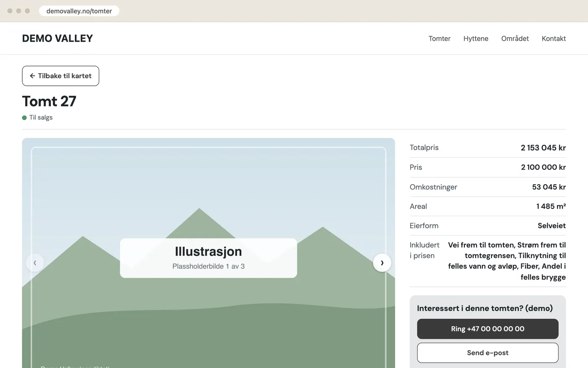Show the next illustration image
The width and height of the screenshot is (588, 368).
tap(382, 263)
